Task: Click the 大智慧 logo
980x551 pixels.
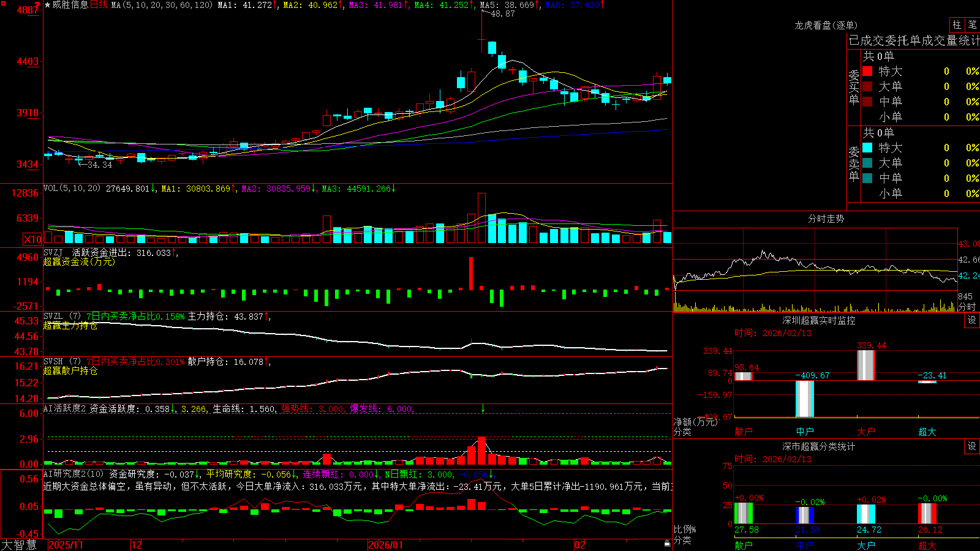Action: [19, 544]
